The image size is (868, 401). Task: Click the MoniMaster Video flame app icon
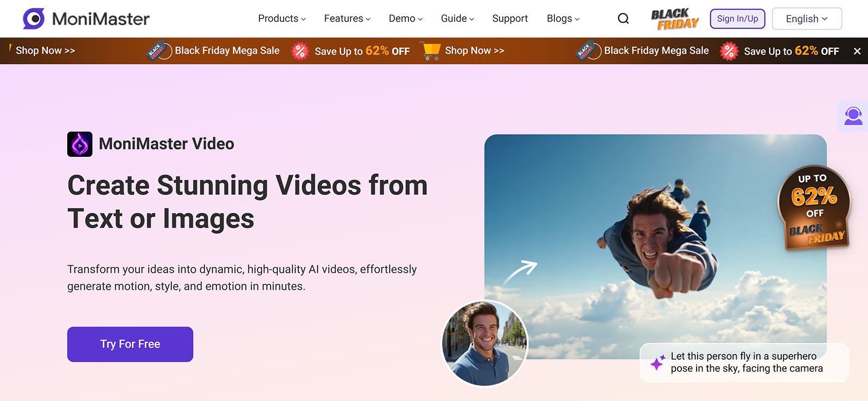(80, 144)
